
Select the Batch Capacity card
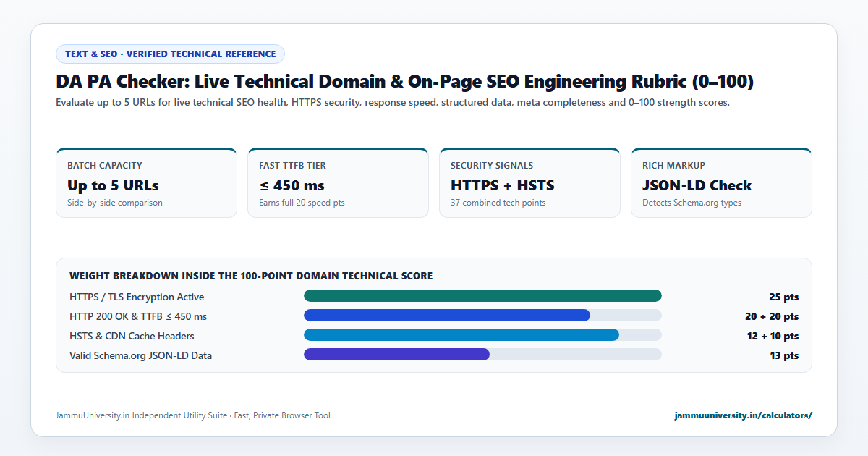(x=146, y=182)
